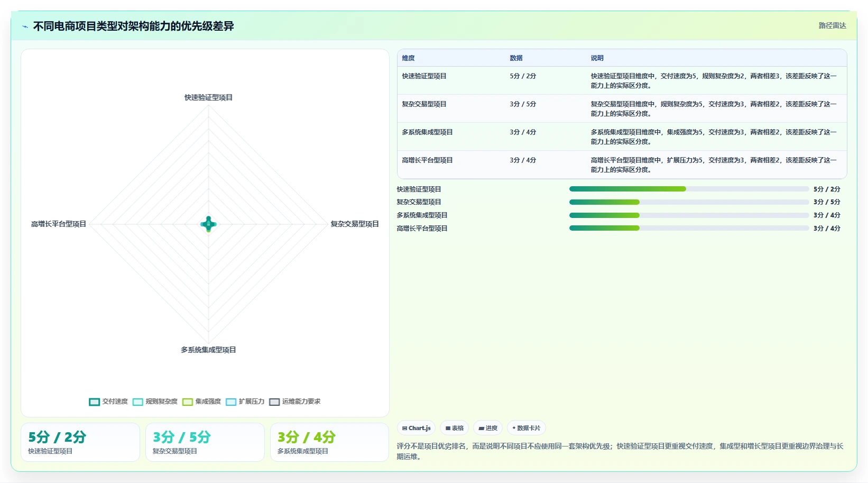Click the description starting 复杂交易型项目维度中
Viewport: 868px width, 483px height.
click(714, 109)
